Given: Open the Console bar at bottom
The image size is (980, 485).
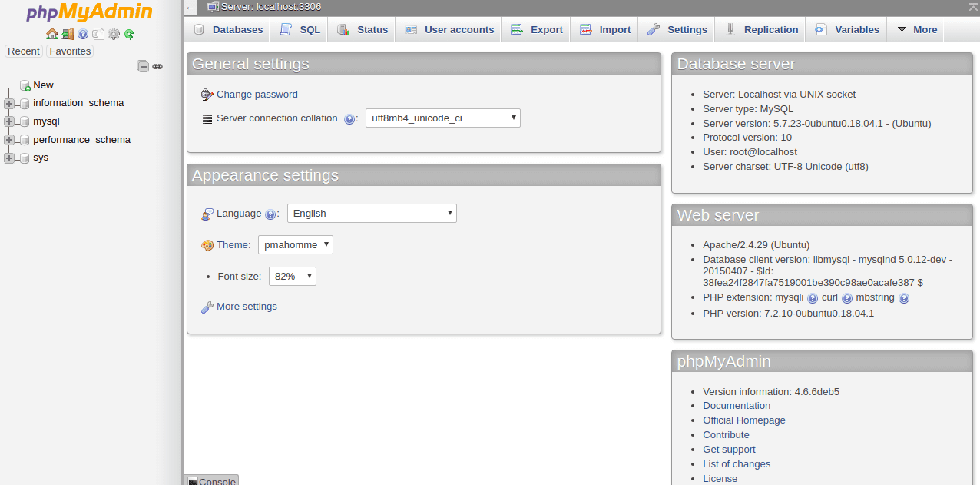Looking at the screenshot, I should 212,480.
